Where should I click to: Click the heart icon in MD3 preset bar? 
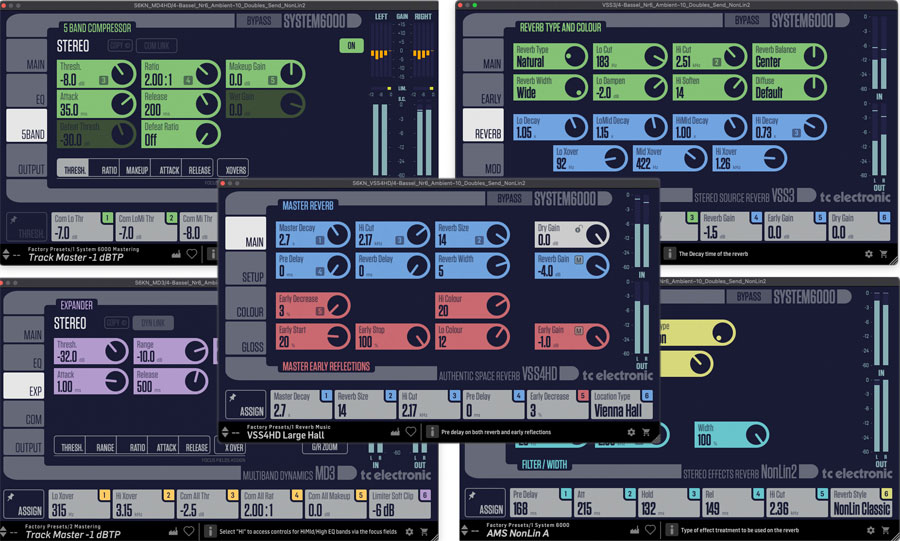[x=188, y=531]
